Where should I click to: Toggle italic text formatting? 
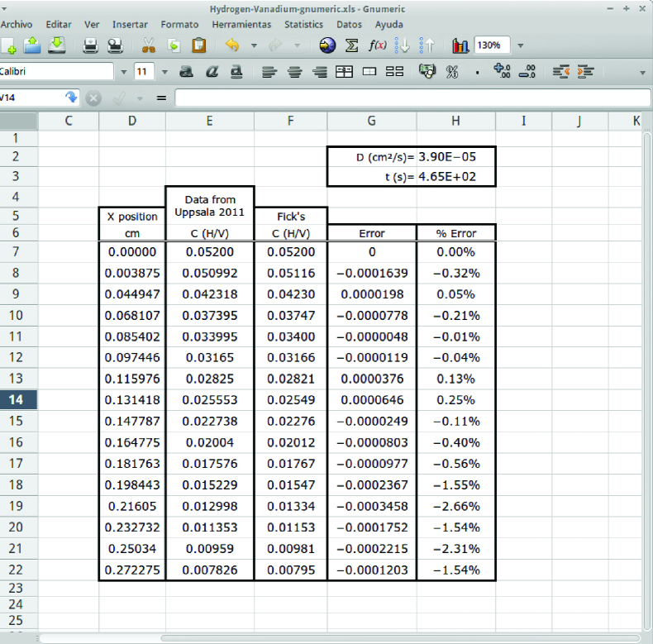(212, 72)
